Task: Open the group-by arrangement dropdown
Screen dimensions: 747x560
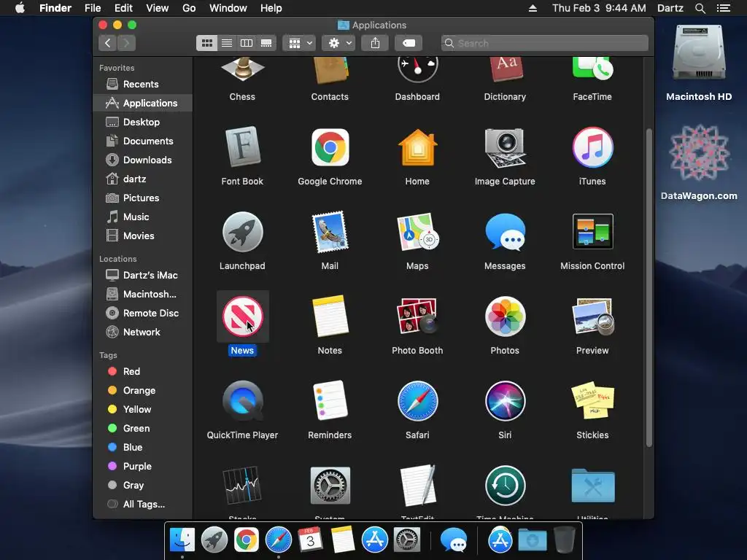Action: pyautogui.click(x=300, y=43)
